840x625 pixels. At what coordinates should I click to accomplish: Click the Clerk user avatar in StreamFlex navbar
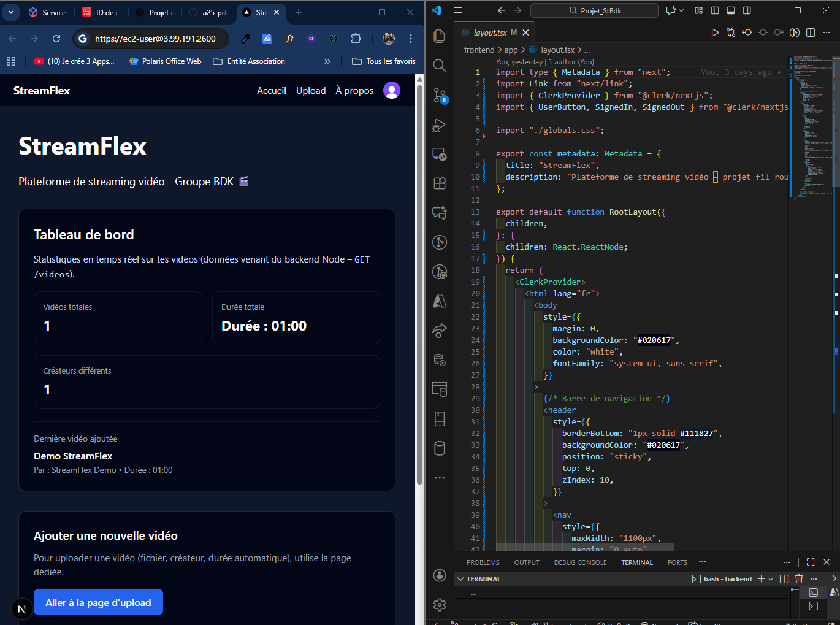(391, 90)
